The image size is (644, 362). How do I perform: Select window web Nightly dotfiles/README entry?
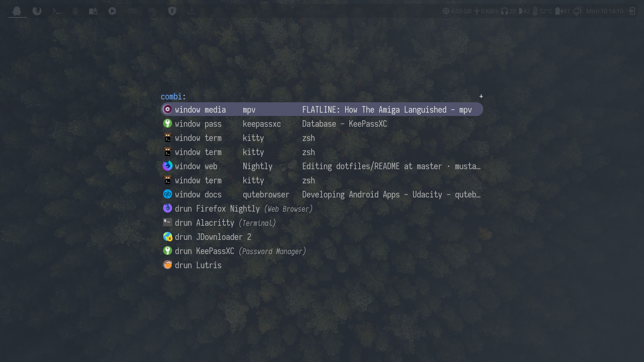click(x=322, y=166)
